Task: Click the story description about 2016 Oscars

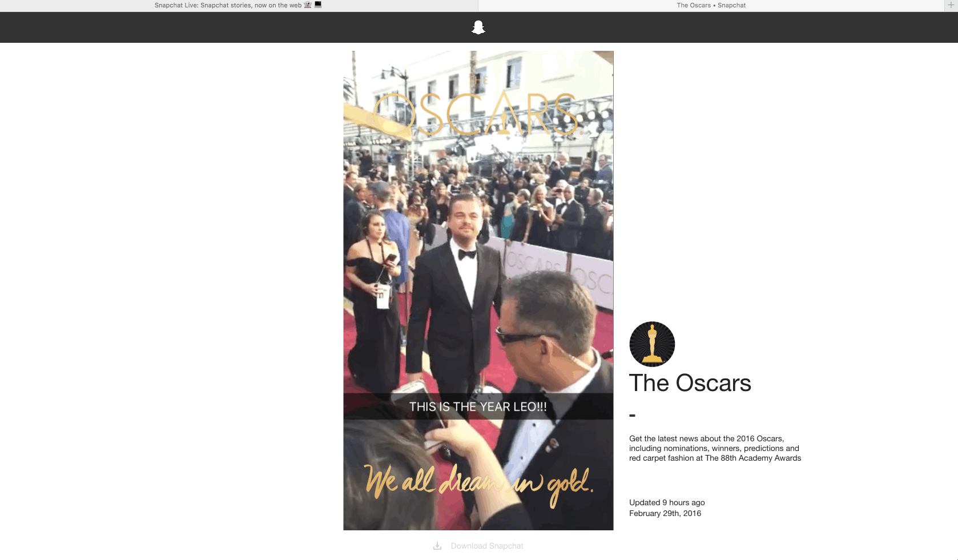Action: 715,448
